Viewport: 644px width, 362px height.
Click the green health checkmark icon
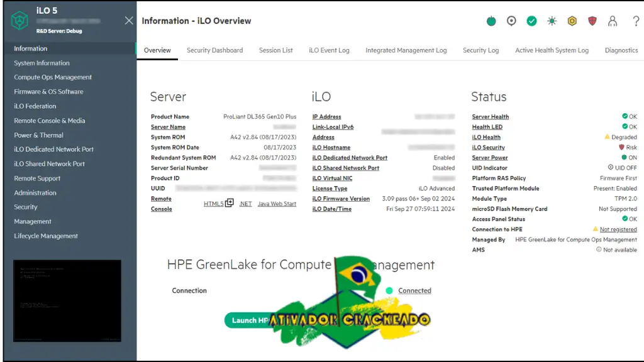click(531, 21)
